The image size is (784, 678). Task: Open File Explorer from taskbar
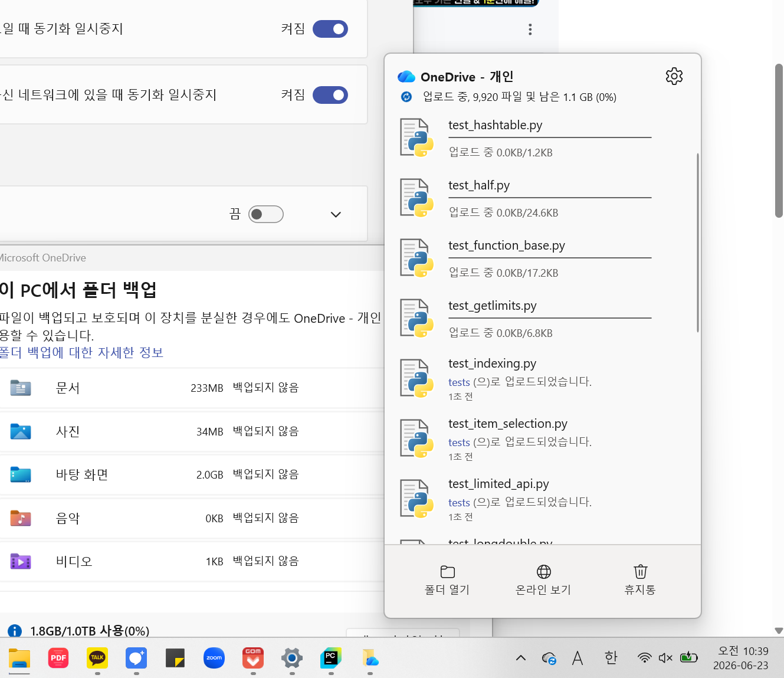tap(19, 658)
